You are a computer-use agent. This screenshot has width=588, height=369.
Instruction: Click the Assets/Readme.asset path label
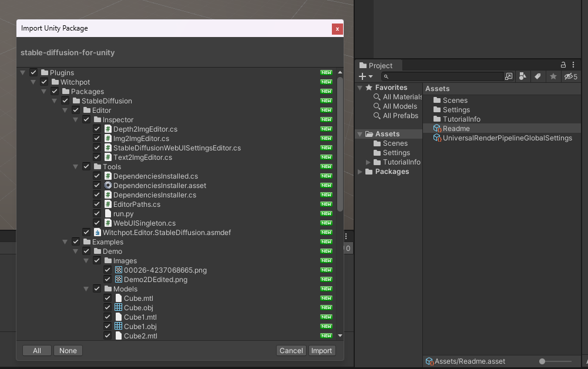(469, 361)
